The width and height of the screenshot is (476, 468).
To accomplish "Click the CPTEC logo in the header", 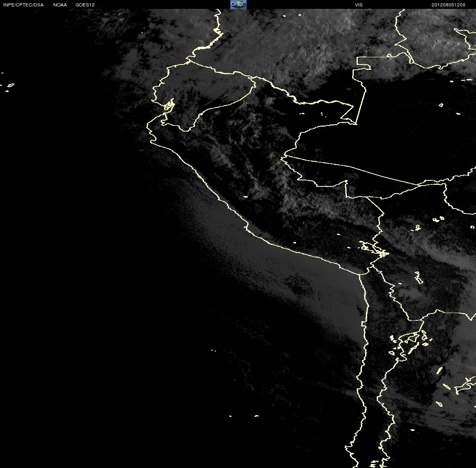I will [238, 4].
